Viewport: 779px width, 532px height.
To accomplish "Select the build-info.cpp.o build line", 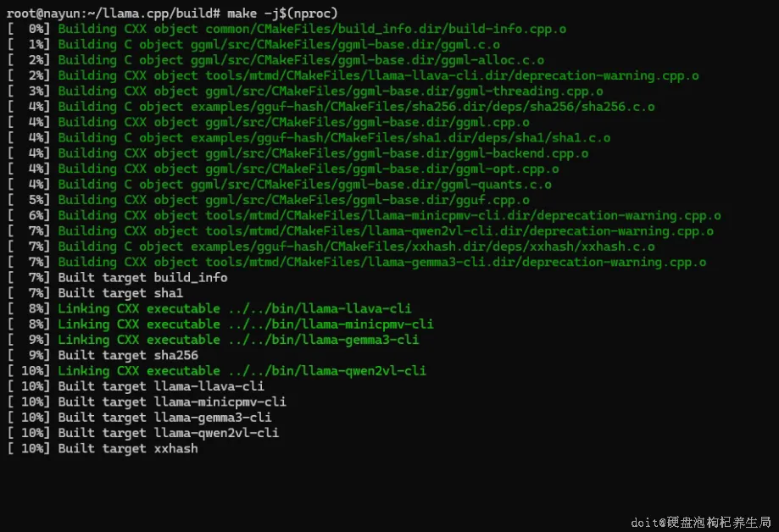I will coord(312,29).
